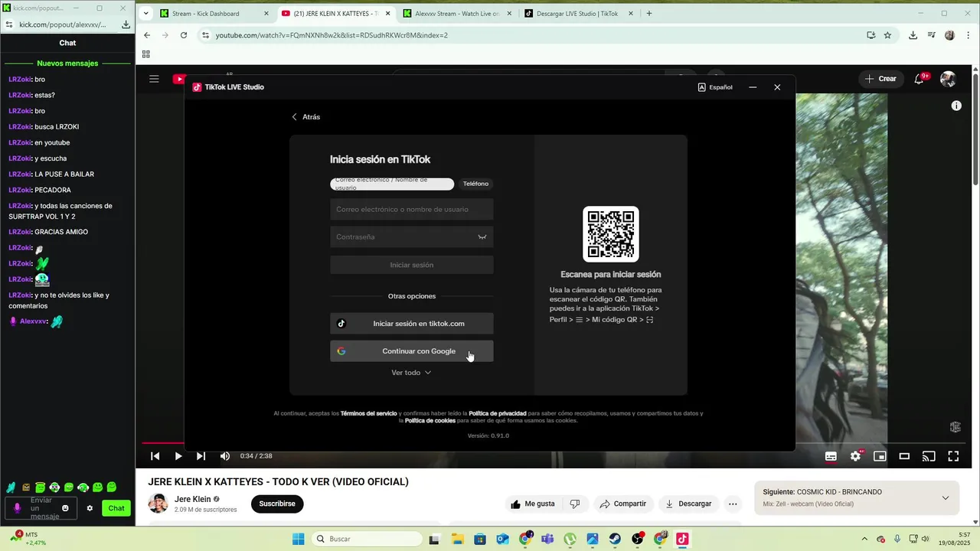The height and width of the screenshot is (551, 980).
Task: Expand the Siguiente playlist panel
Action: 945,497
